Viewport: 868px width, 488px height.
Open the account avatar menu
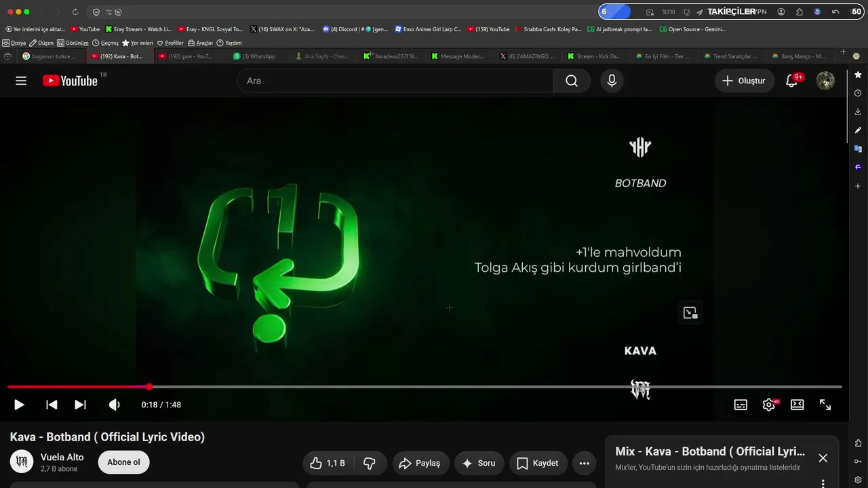point(825,81)
